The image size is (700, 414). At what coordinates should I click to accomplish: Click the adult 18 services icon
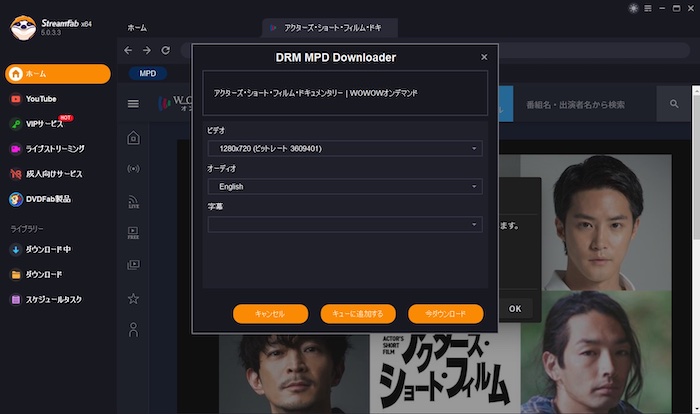point(16,174)
